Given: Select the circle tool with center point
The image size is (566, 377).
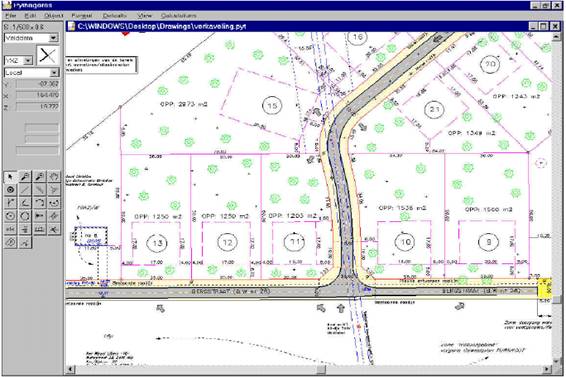Looking at the screenshot, I should pos(10,216).
